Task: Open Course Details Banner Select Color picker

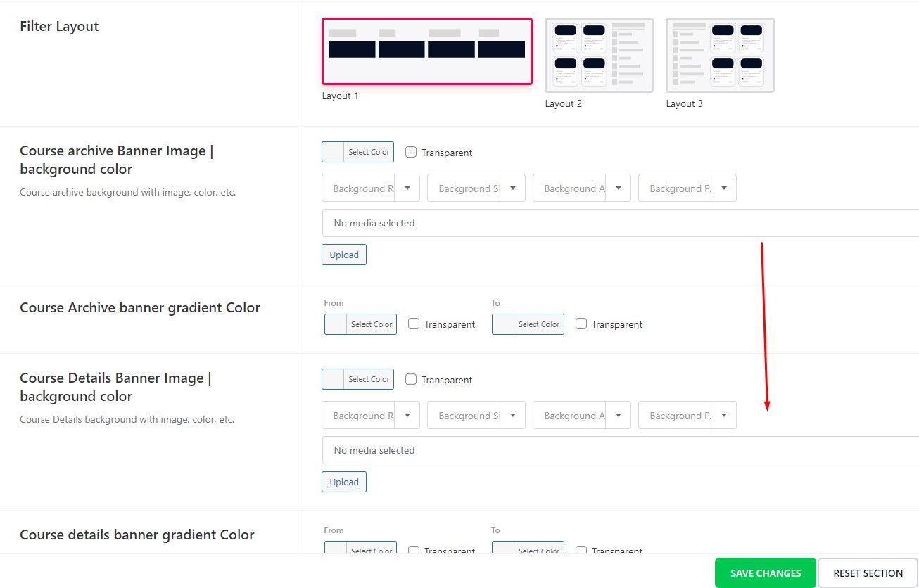Action: [x=357, y=379]
